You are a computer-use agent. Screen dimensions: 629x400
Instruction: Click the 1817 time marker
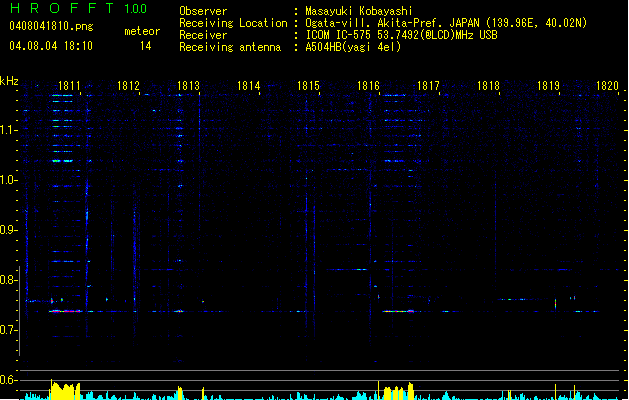428,86
